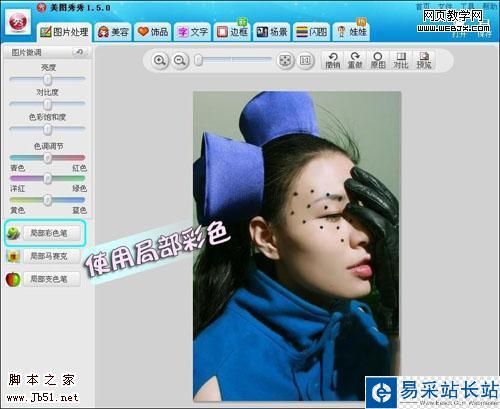Screen dimensions: 500x409
Task: Click the red-green apple icon for 局部变色笔
Action: (13, 279)
